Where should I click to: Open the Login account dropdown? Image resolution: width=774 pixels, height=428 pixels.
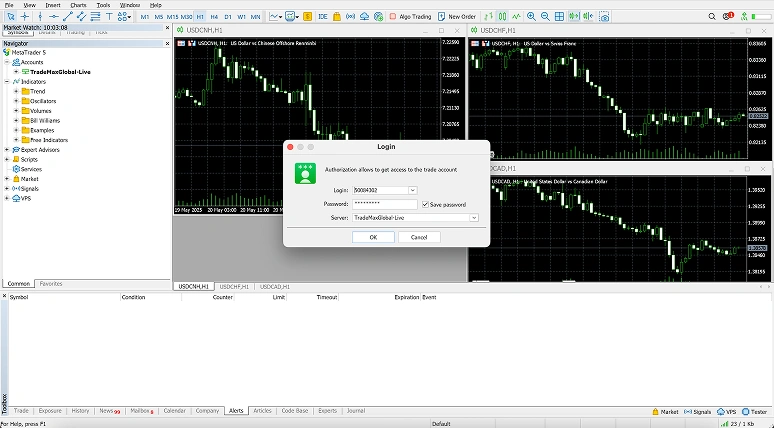[x=412, y=190]
